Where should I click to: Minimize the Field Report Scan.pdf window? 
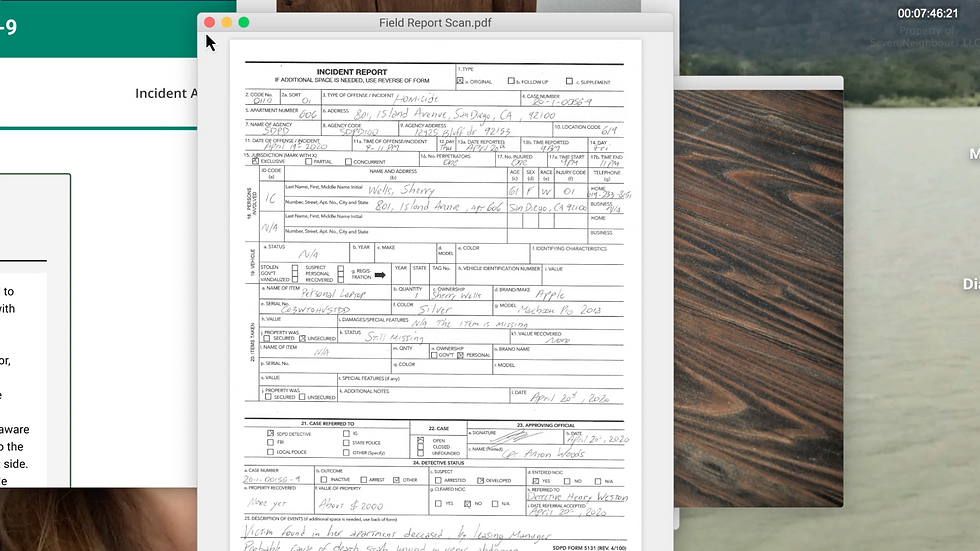pyautogui.click(x=227, y=22)
